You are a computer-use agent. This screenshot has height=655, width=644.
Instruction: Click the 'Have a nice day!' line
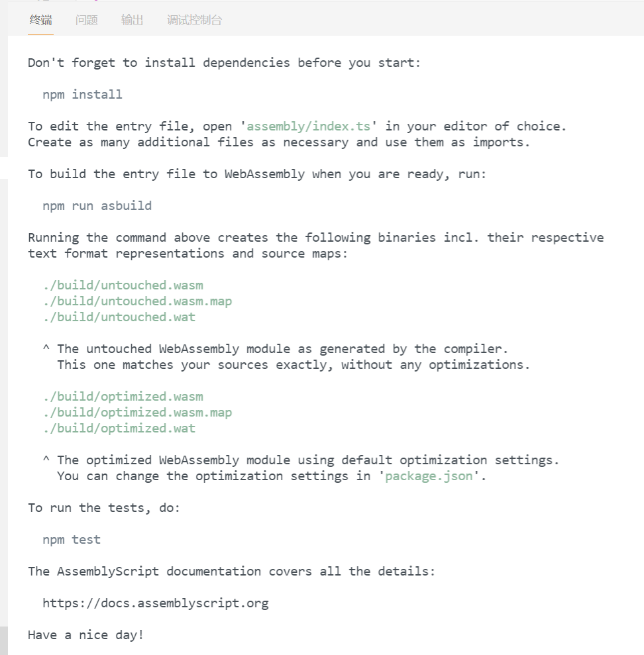86,635
